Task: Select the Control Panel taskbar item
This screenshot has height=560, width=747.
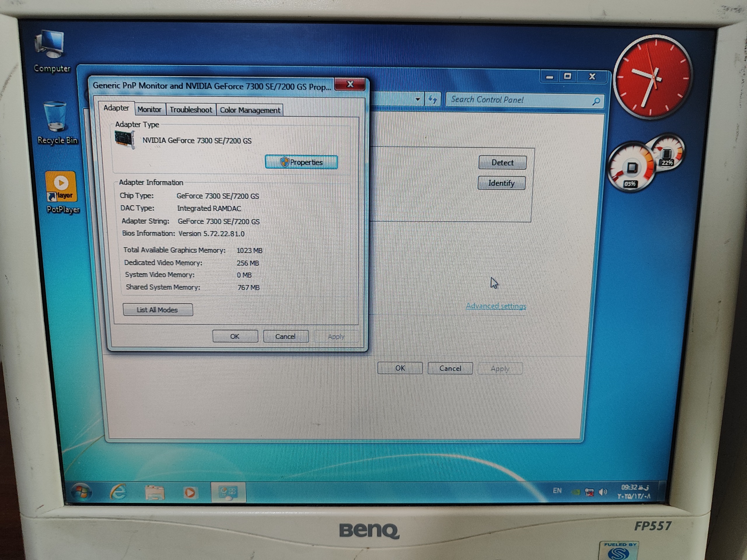Action: tap(228, 493)
